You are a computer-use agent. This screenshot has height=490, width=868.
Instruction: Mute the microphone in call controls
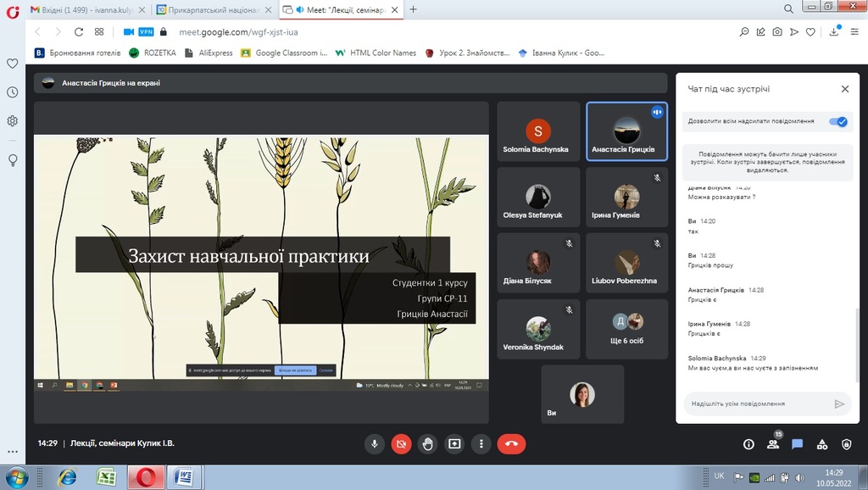[x=374, y=443]
